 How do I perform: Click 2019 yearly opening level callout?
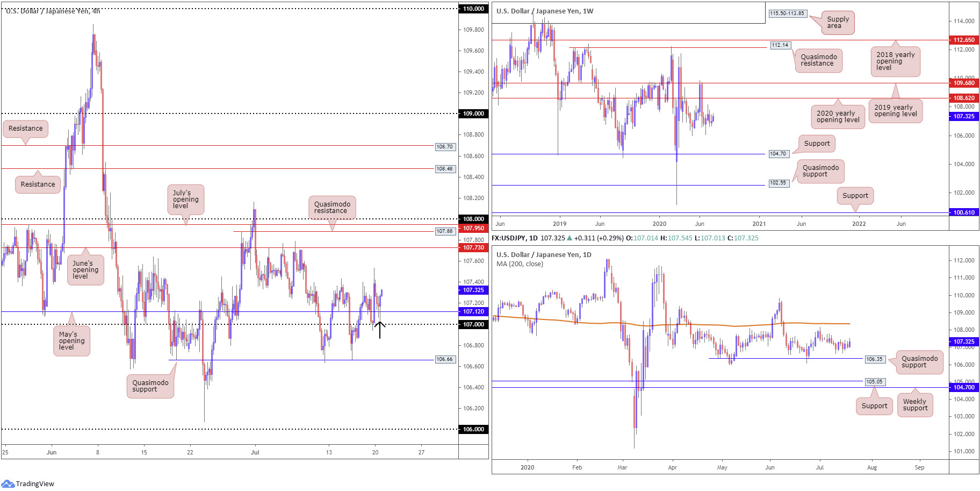point(896,111)
